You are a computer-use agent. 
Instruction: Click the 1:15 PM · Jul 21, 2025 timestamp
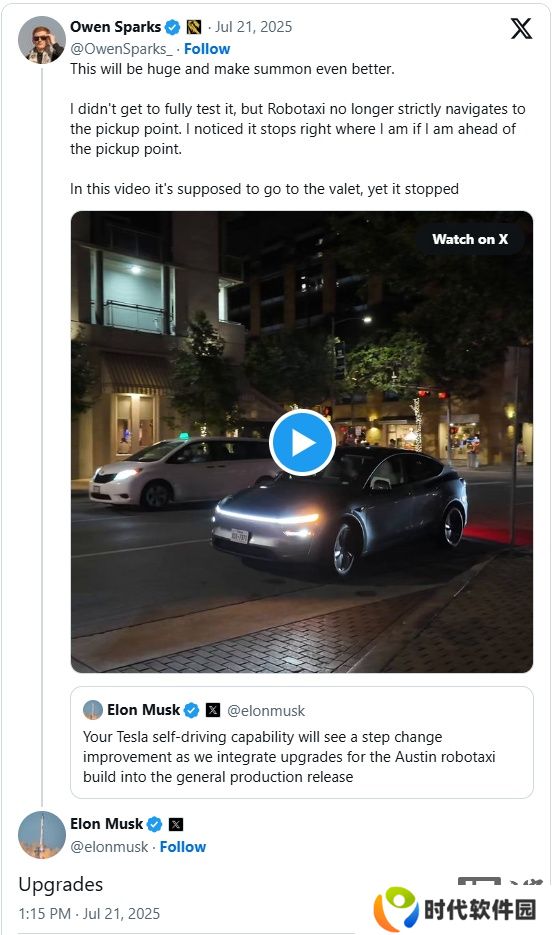(x=89, y=914)
